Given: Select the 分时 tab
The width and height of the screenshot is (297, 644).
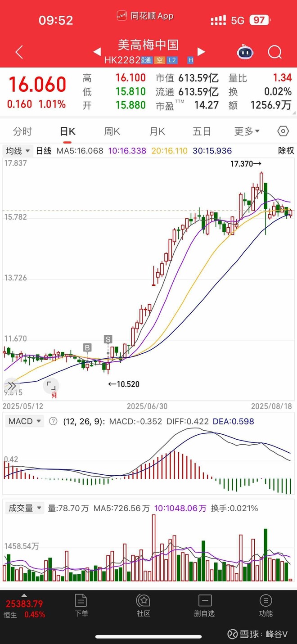Looking at the screenshot, I should [x=22, y=131].
